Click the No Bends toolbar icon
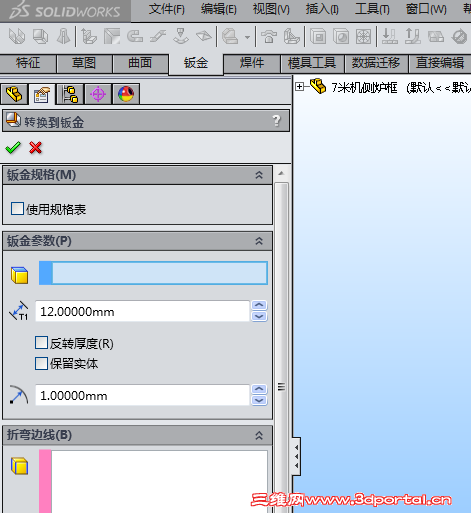The image size is (471, 513). [x=459, y=36]
